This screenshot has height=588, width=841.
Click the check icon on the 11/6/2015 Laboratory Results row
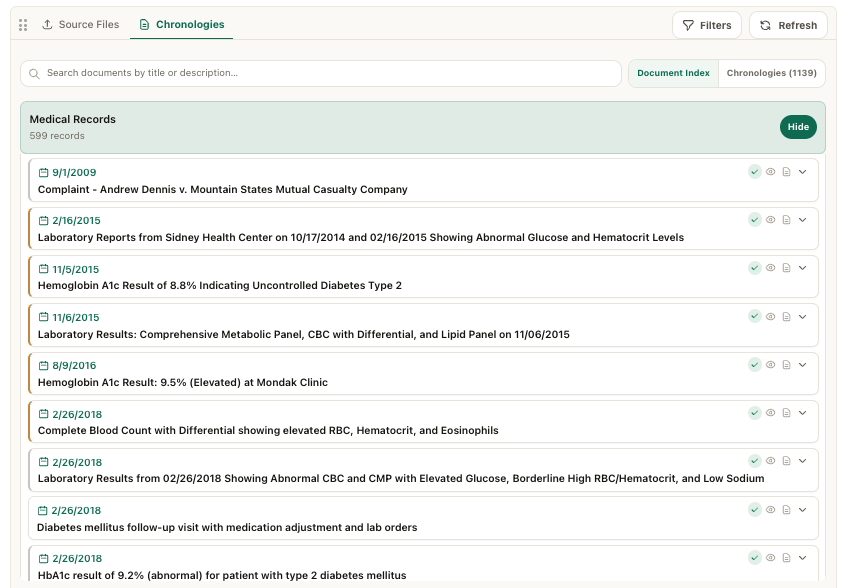click(x=755, y=317)
